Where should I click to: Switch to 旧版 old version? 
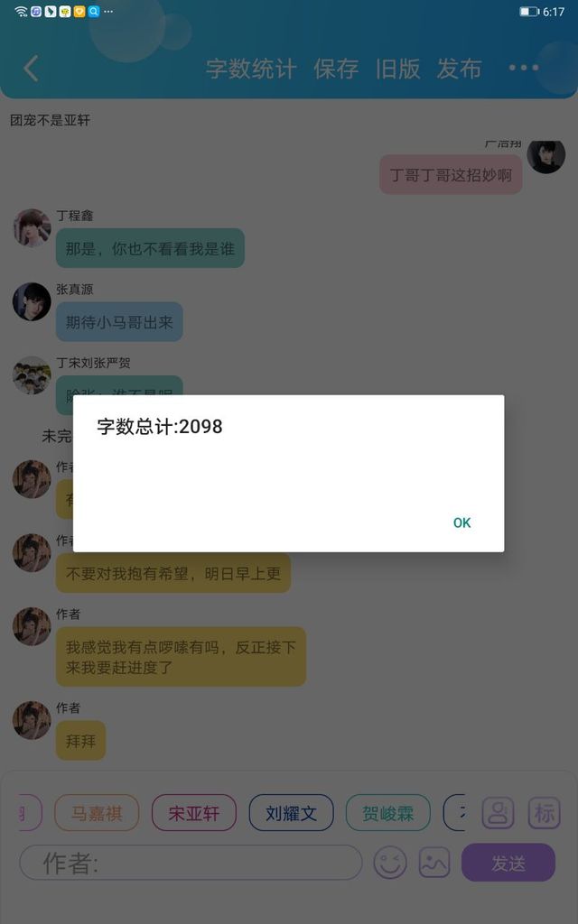pos(398,69)
